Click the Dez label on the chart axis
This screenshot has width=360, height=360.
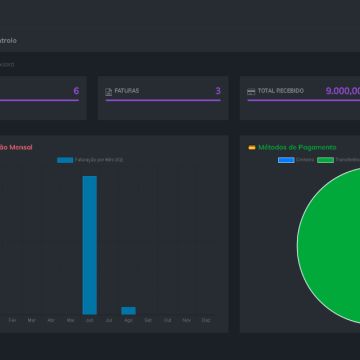[x=206, y=320]
